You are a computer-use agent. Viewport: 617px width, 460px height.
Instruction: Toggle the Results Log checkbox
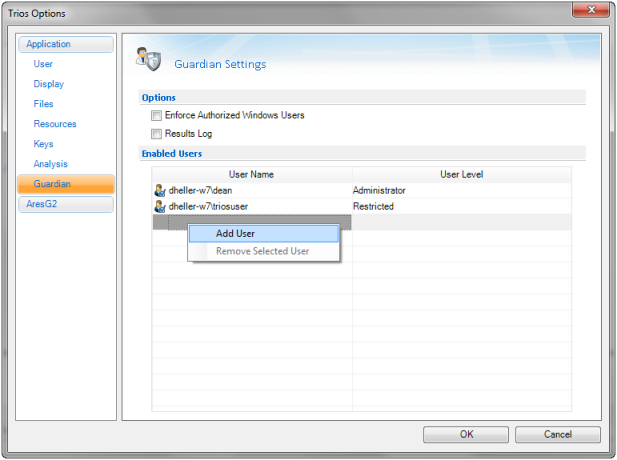156,134
